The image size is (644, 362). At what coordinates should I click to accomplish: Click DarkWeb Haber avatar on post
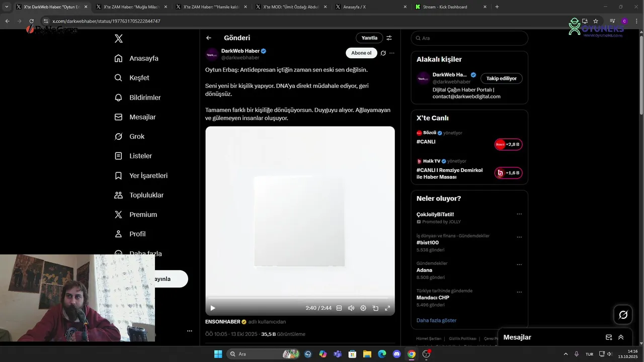point(212,54)
